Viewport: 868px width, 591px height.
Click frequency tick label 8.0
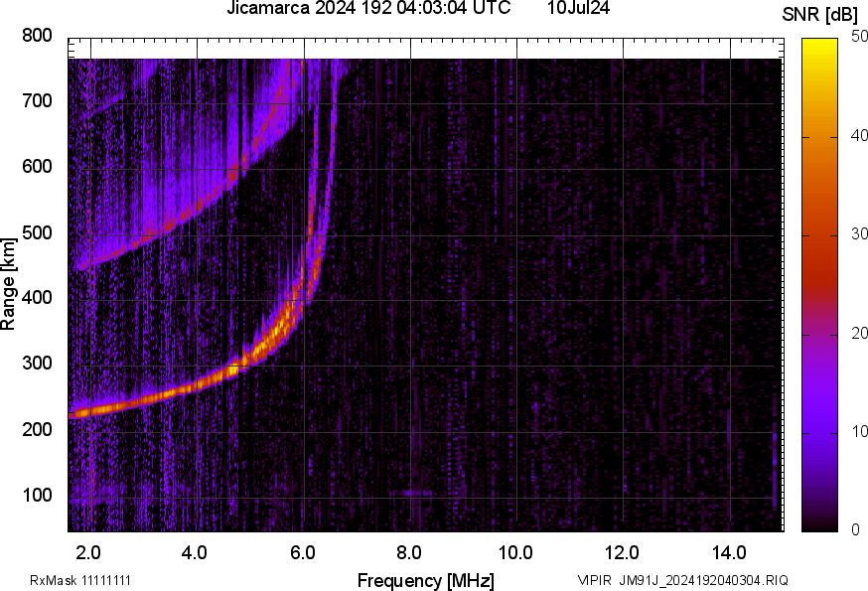(408, 552)
